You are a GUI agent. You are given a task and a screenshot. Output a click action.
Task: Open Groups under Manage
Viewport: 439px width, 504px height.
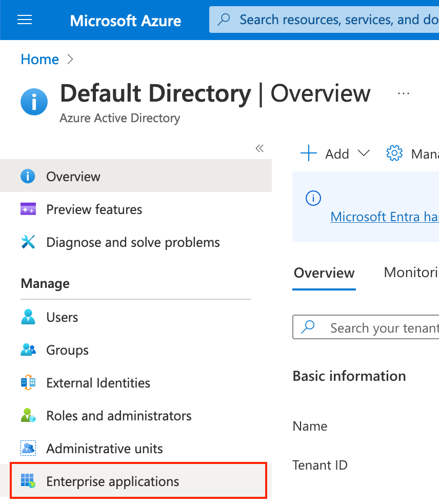click(x=136, y=350)
